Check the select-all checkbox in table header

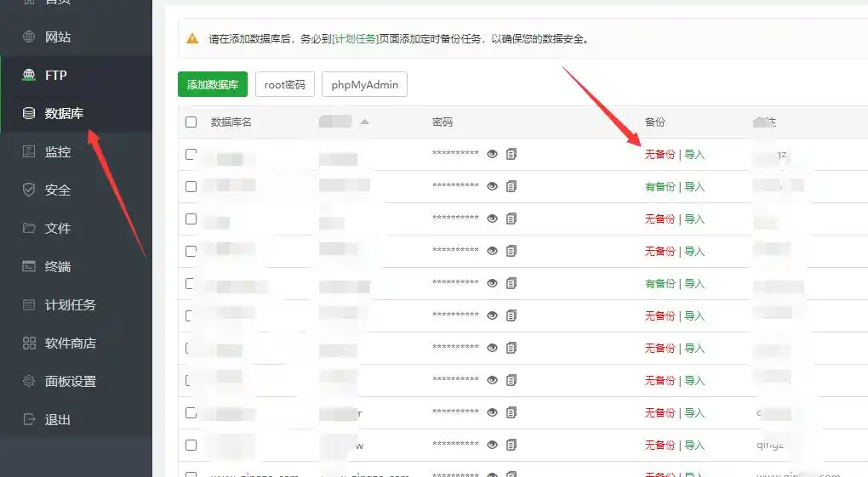[x=191, y=122]
